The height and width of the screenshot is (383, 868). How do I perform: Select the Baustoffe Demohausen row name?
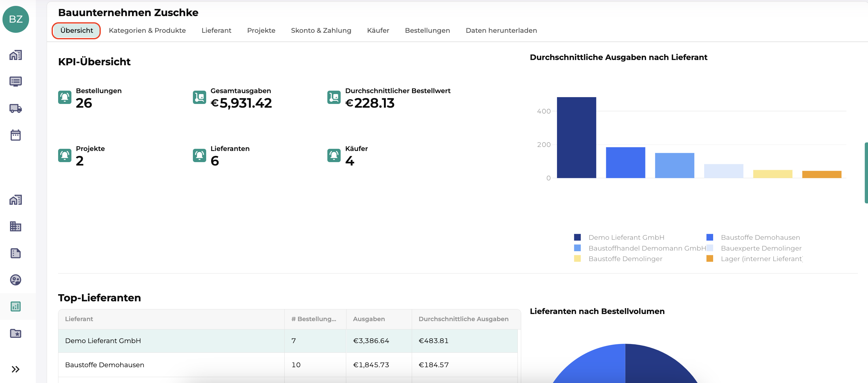pyautogui.click(x=104, y=365)
